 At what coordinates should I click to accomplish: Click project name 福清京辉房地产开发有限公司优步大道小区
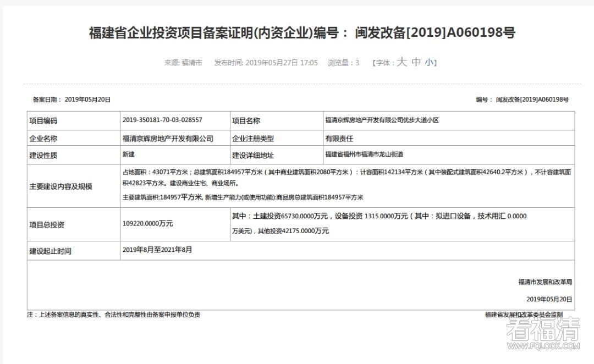[x=382, y=120]
